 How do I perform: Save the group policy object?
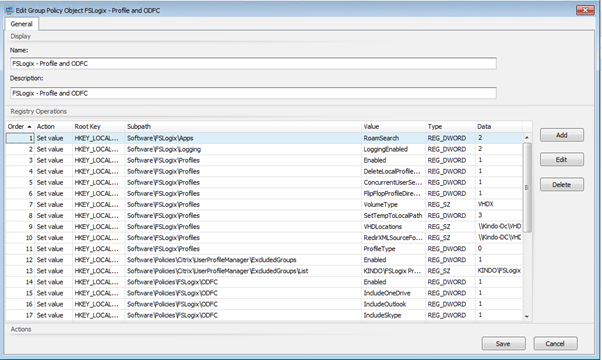tap(503, 343)
